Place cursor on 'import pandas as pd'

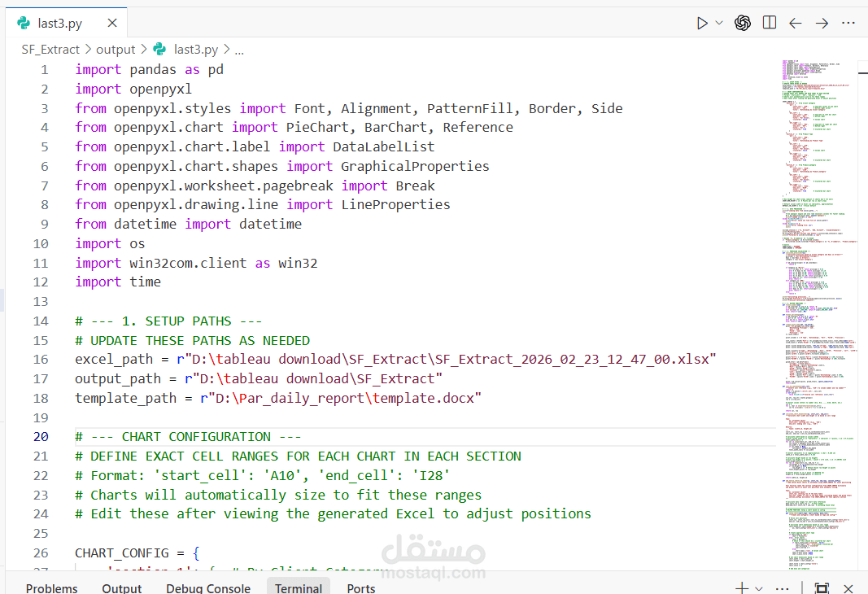point(150,70)
